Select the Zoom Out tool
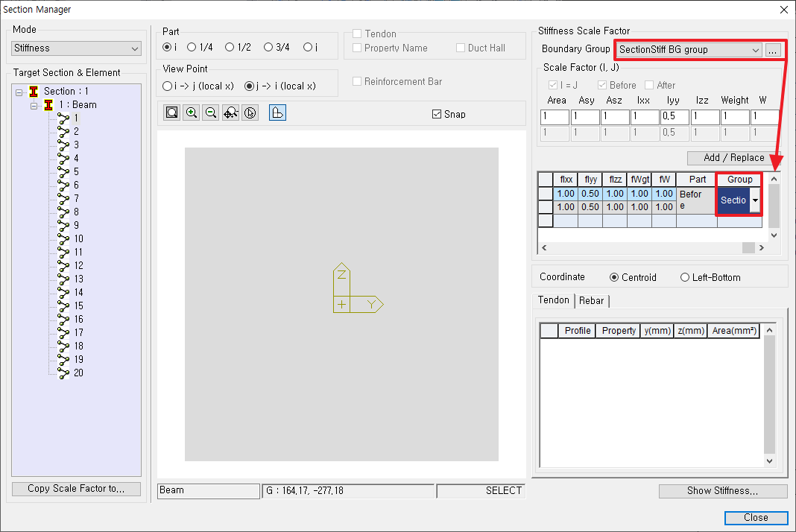 pos(210,112)
